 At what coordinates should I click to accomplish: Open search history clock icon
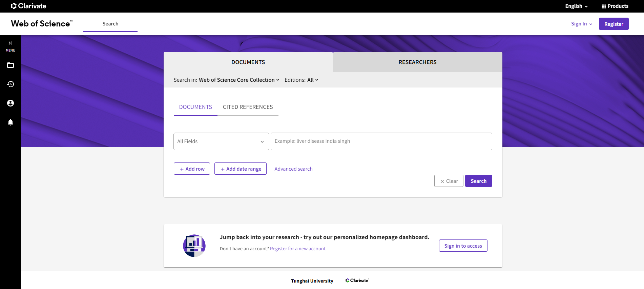point(11,84)
